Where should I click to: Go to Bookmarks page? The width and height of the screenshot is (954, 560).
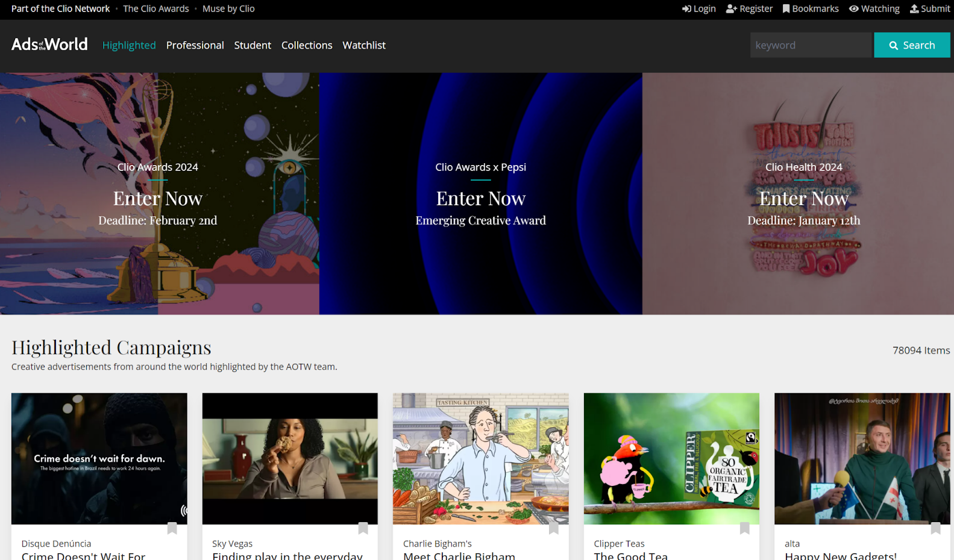pos(811,8)
